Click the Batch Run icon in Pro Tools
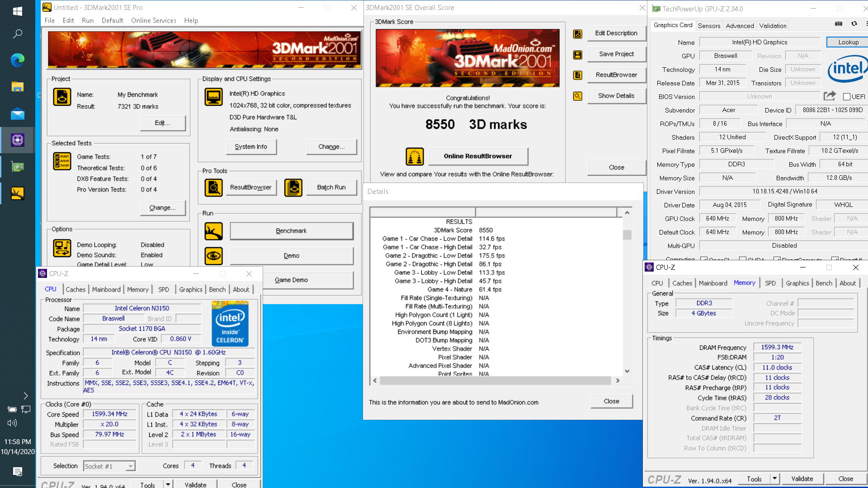Screen dimensions: 868x488 click(x=293, y=188)
